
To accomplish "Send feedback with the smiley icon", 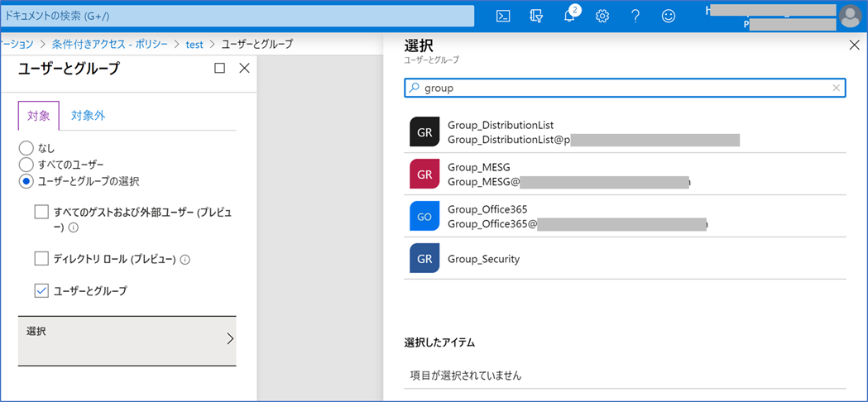I will (x=669, y=16).
